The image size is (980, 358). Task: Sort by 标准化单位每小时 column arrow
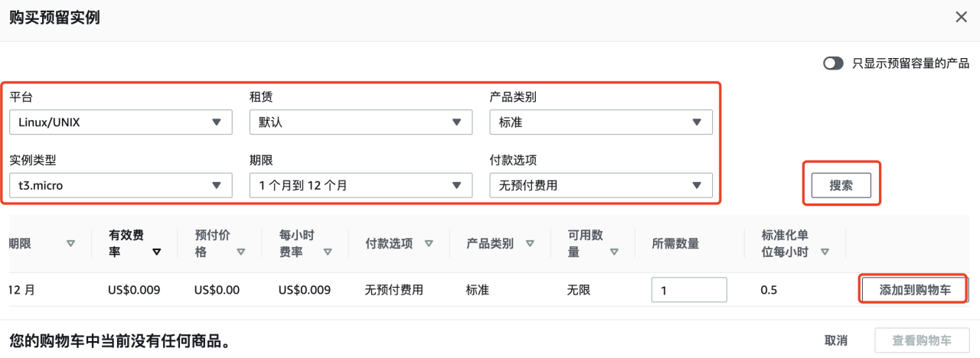point(825,252)
